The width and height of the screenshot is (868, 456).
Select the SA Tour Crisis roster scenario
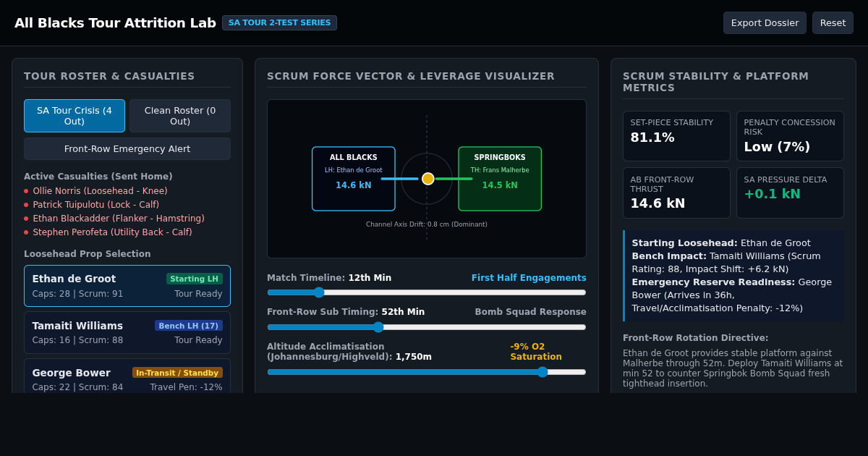[x=75, y=116]
